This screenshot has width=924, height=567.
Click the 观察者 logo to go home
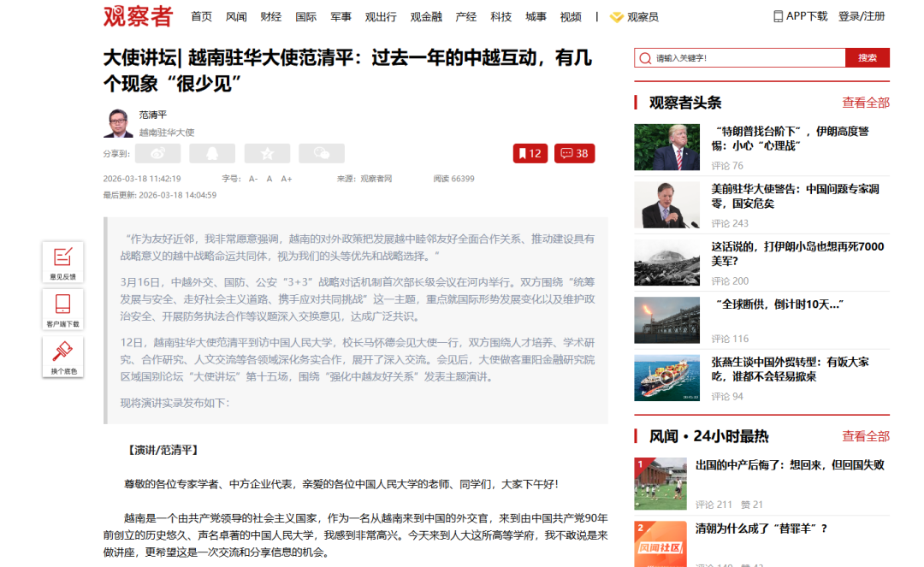click(x=138, y=16)
